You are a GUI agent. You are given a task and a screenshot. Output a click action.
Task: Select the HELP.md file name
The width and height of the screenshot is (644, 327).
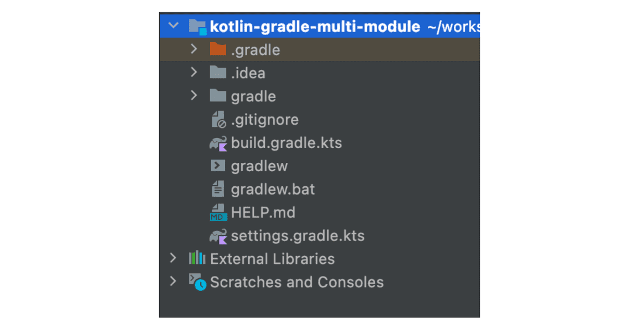click(263, 212)
